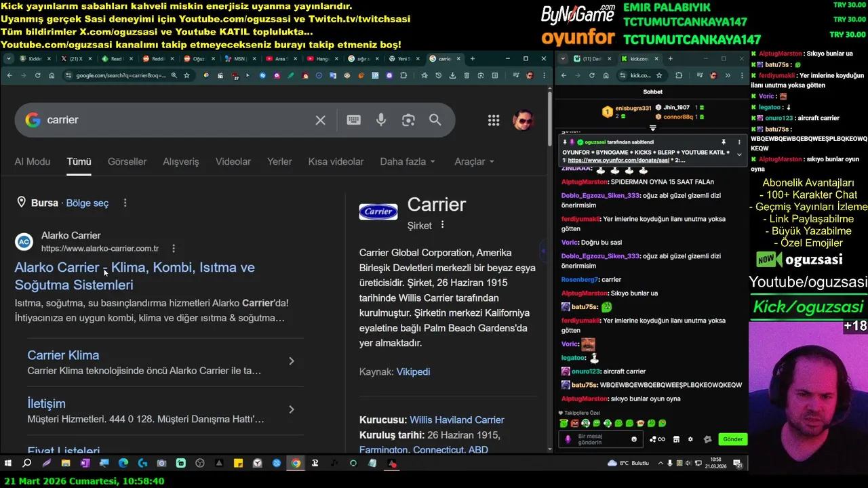Open OneNote from the taskbar
This screenshot has height=488, width=868.
pos(85,464)
